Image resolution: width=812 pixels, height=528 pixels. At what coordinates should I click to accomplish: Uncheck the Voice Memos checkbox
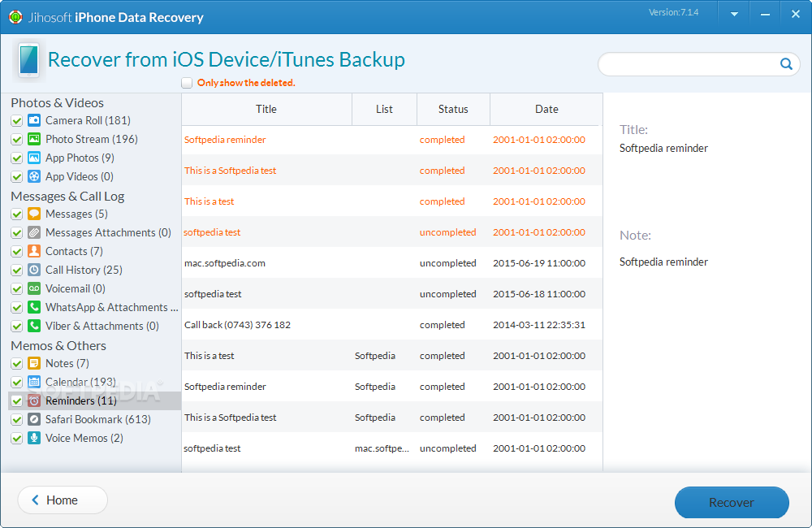[16, 438]
